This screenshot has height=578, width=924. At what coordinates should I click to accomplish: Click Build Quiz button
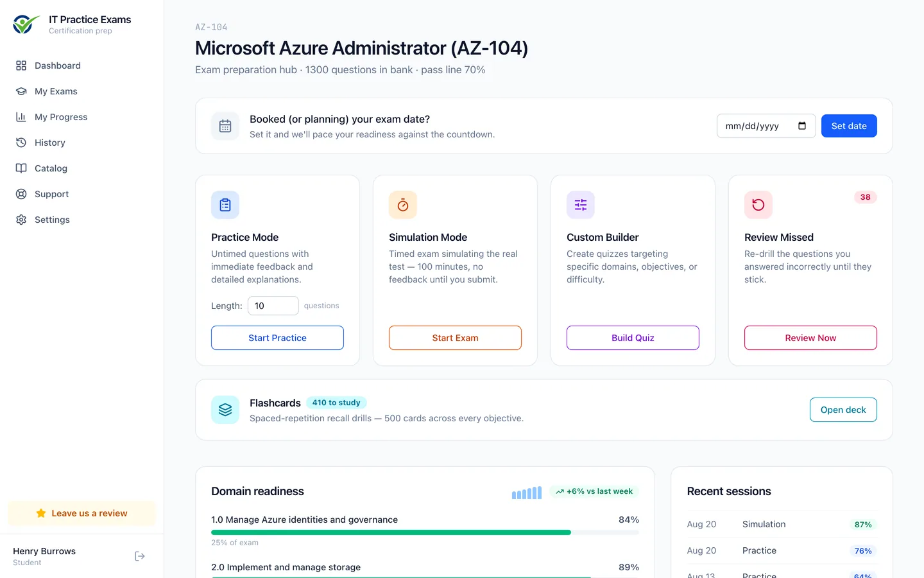click(x=633, y=338)
